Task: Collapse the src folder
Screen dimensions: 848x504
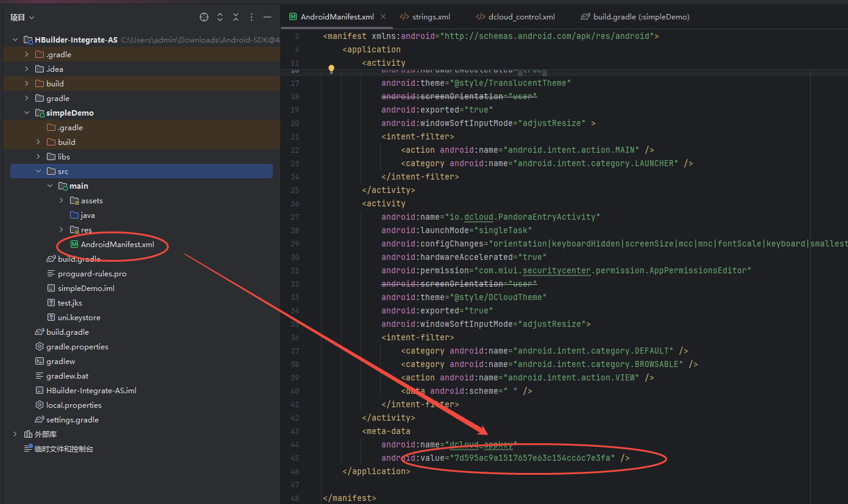Action: [x=38, y=171]
